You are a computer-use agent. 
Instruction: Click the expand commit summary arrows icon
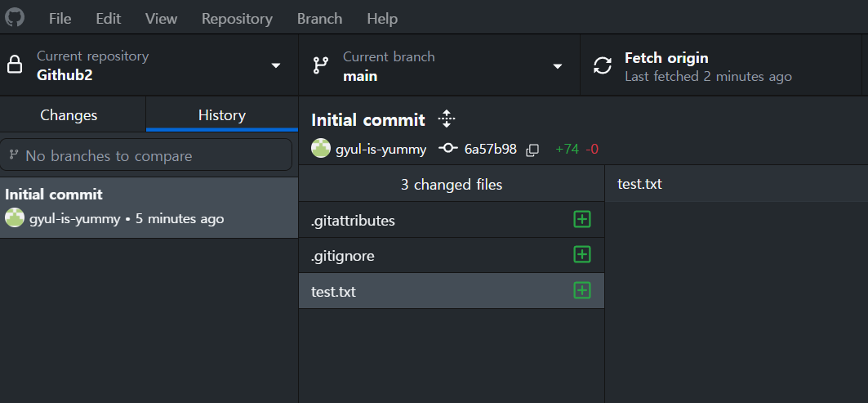click(446, 119)
